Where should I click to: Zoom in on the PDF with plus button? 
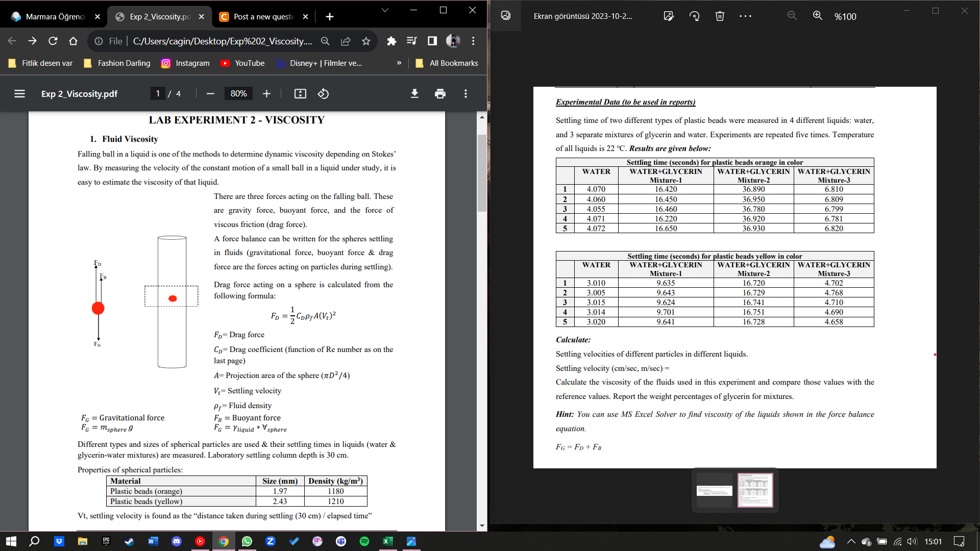[266, 93]
